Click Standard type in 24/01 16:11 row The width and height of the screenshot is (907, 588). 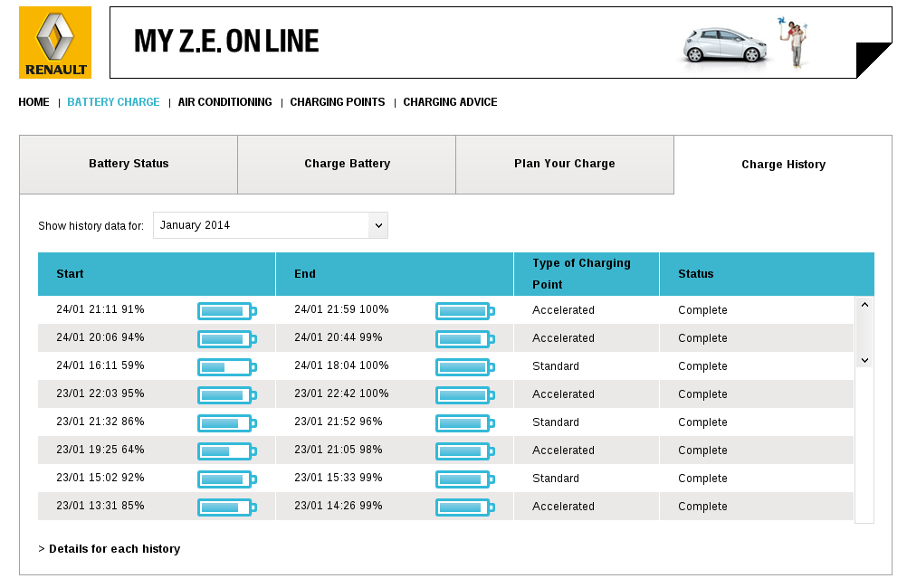[x=555, y=366]
